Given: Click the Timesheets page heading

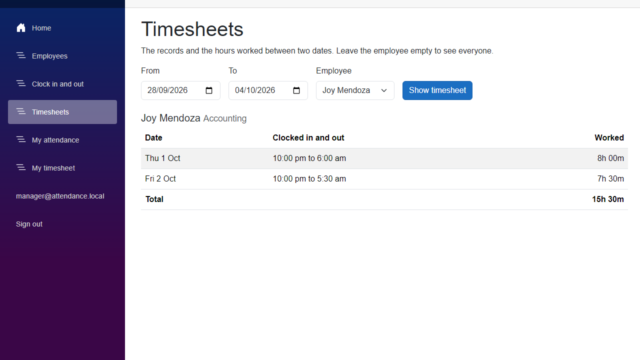Looking at the screenshot, I should (192, 29).
